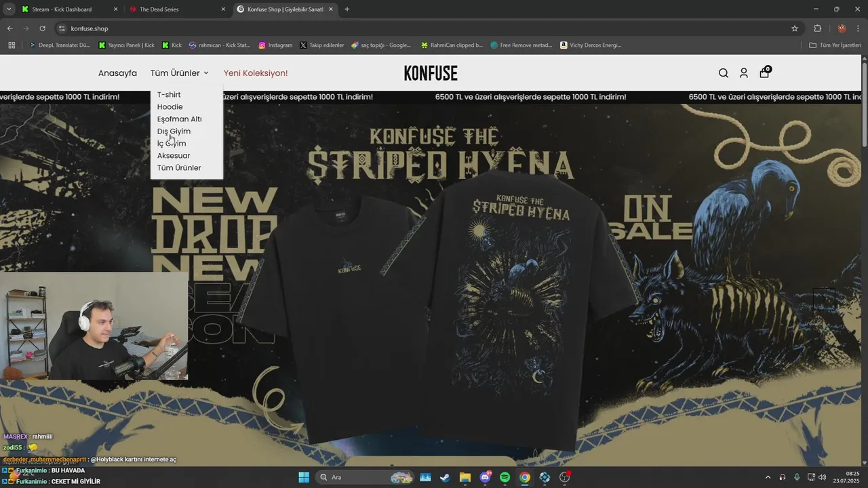868x488 pixels.
Task: Click the KONFUSE logo
Action: [x=431, y=73]
